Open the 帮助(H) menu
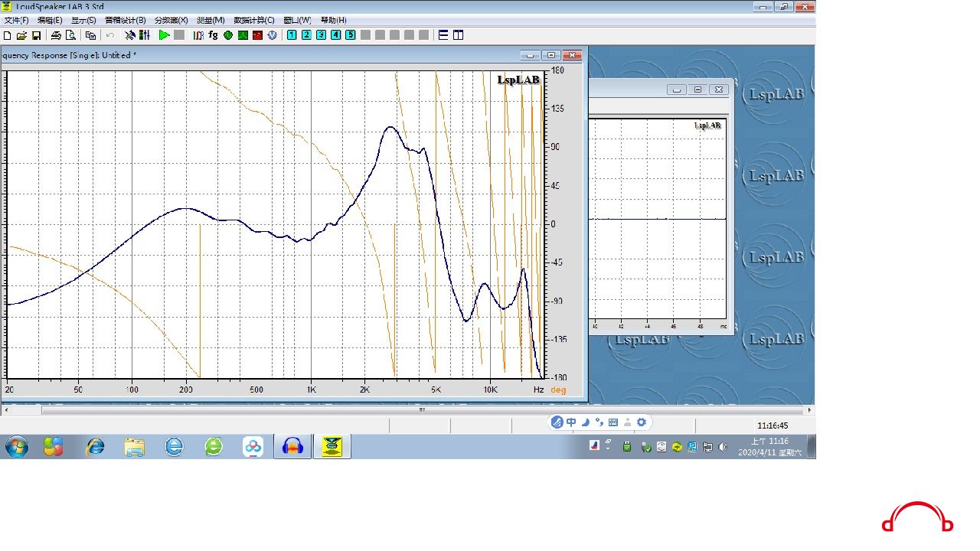This screenshot has height=551, width=980. tap(333, 20)
